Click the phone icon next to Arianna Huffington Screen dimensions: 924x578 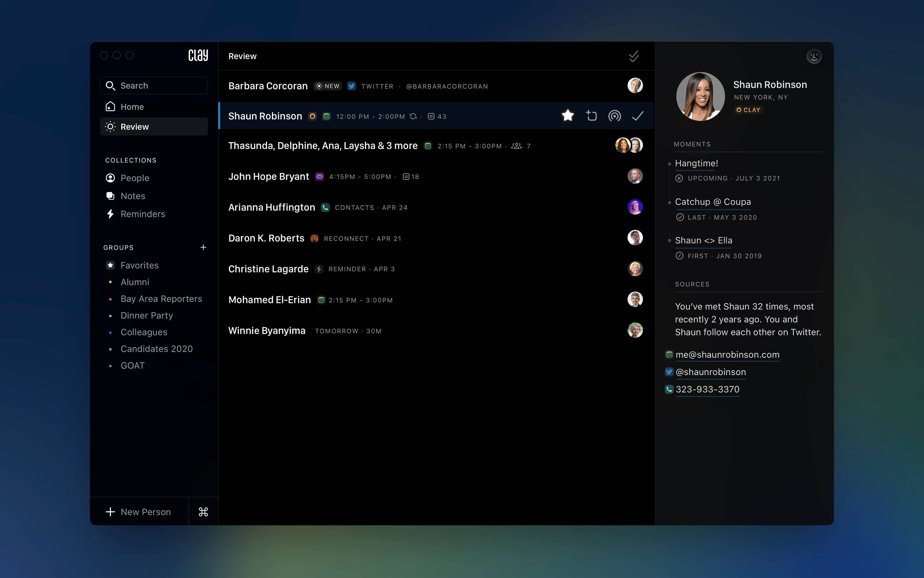(x=325, y=207)
